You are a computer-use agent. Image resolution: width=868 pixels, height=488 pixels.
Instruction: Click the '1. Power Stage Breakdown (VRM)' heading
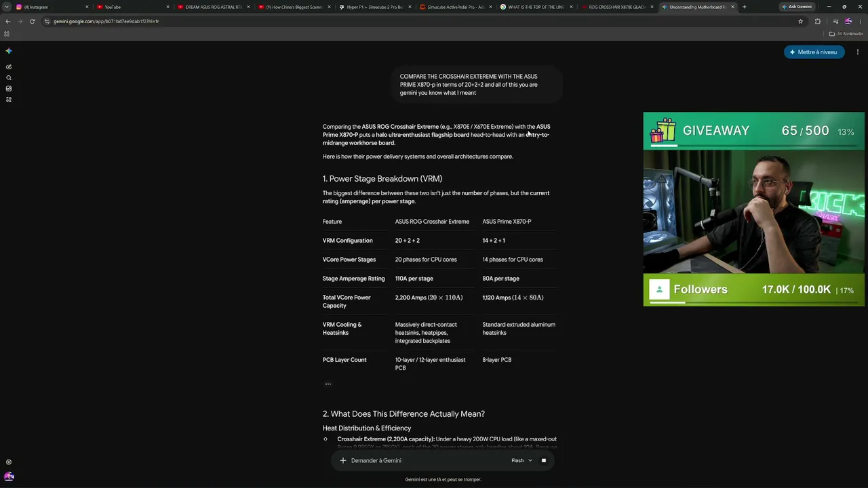[382, 179]
